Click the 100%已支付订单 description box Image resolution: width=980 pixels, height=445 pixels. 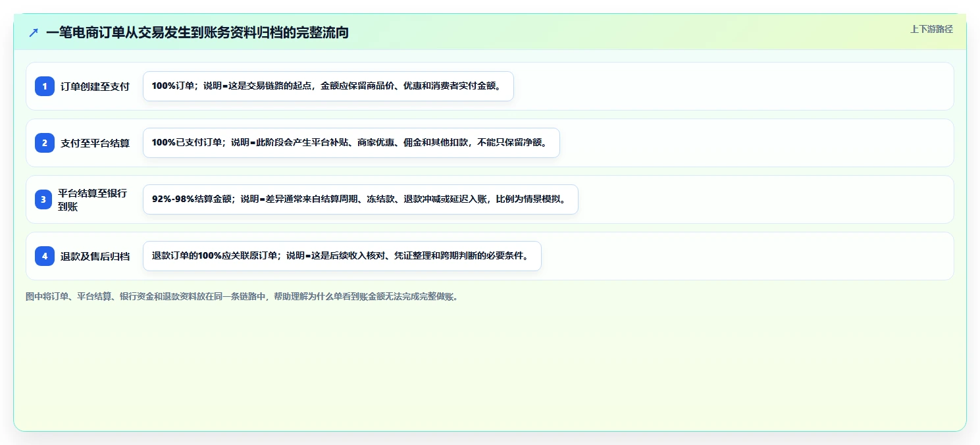(x=351, y=143)
